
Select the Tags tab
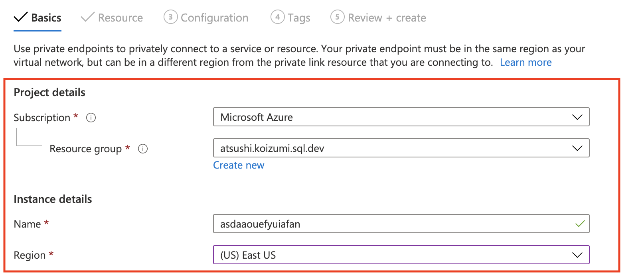pos(299,18)
